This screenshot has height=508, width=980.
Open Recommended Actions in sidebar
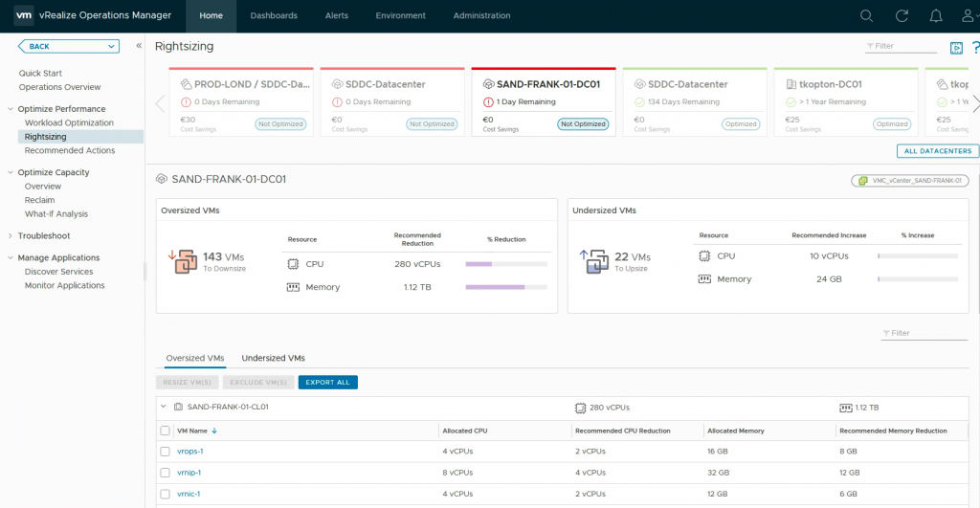pyautogui.click(x=69, y=150)
